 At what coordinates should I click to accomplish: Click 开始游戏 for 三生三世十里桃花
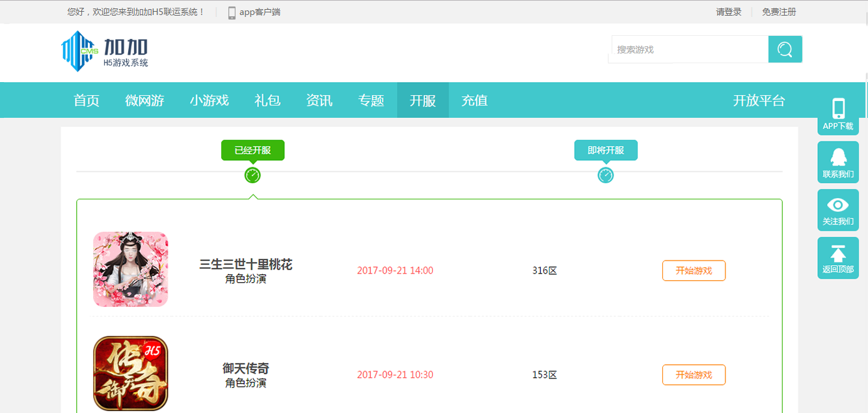pyautogui.click(x=694, y=270)
